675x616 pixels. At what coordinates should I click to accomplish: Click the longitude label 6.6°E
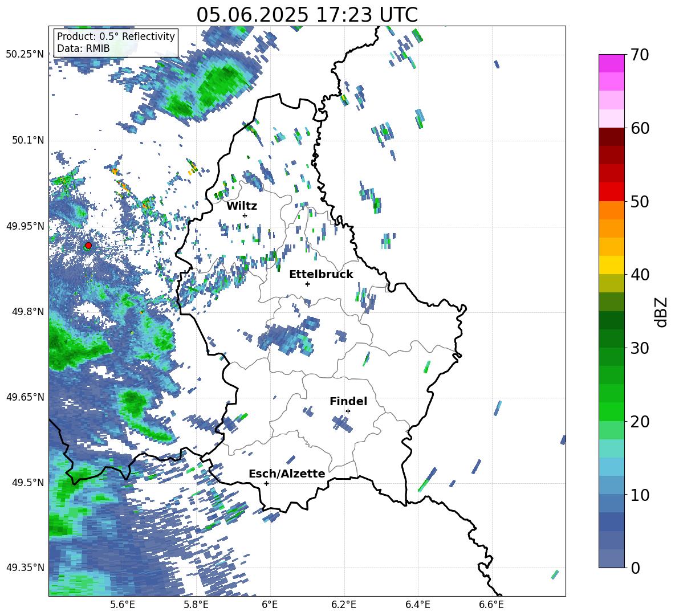click(491, 605)
